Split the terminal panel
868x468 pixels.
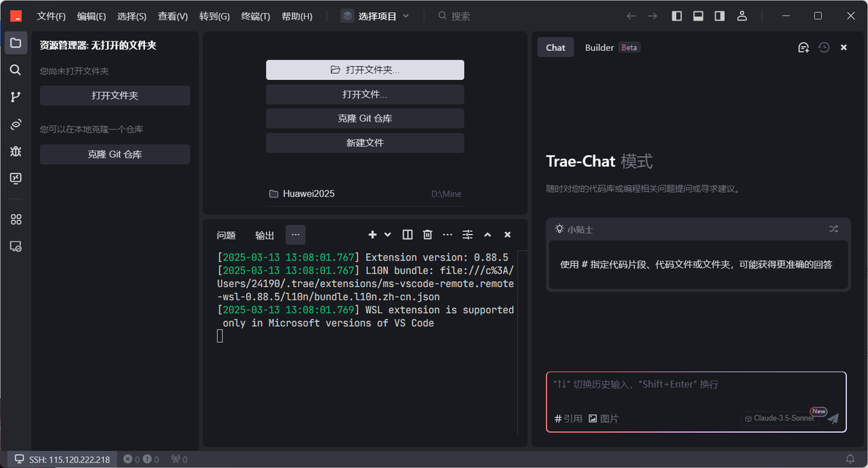pyautogui.click(x=408, y=235)
